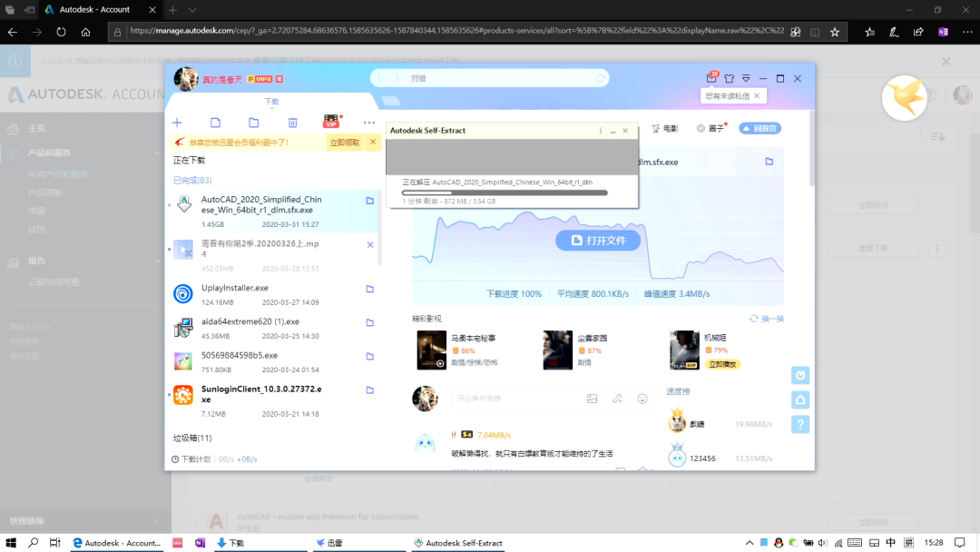Open the three-dot more options menu in Xunlei
Screen dimensions: 980x552
369,123
